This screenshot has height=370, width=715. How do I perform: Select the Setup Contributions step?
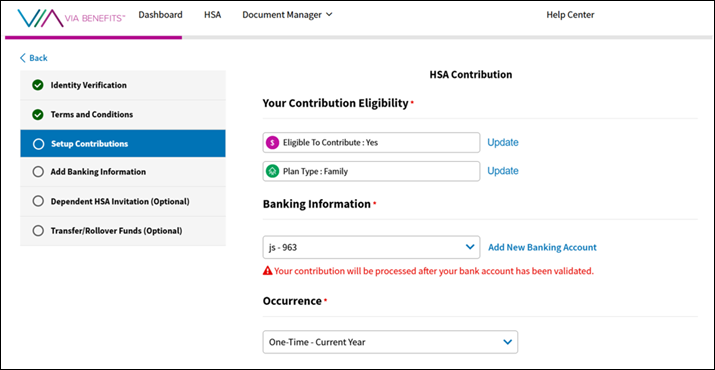coord(123,144)
